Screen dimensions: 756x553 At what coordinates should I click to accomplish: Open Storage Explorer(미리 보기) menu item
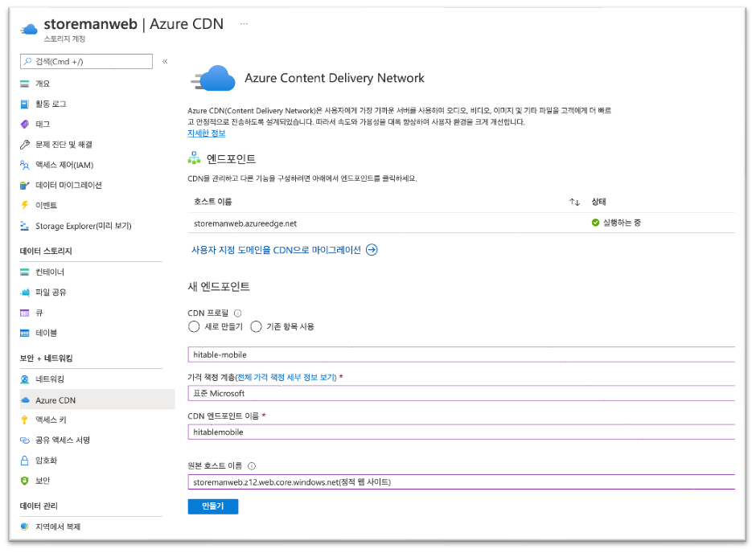coord(84,226)
